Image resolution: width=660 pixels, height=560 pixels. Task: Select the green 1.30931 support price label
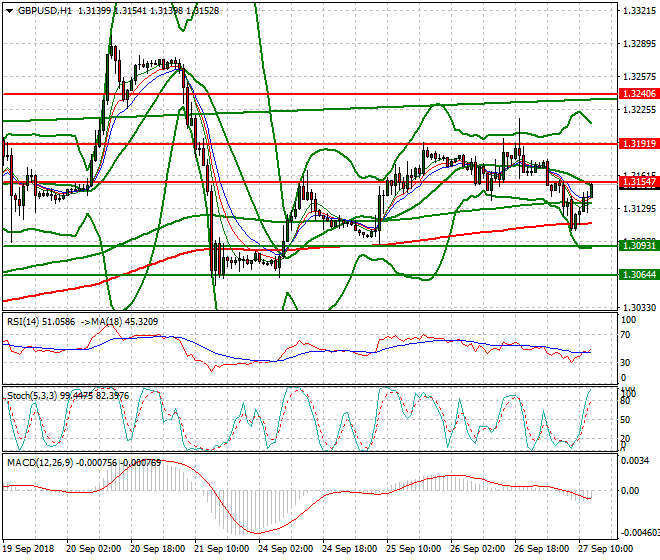tap(639, 246)
